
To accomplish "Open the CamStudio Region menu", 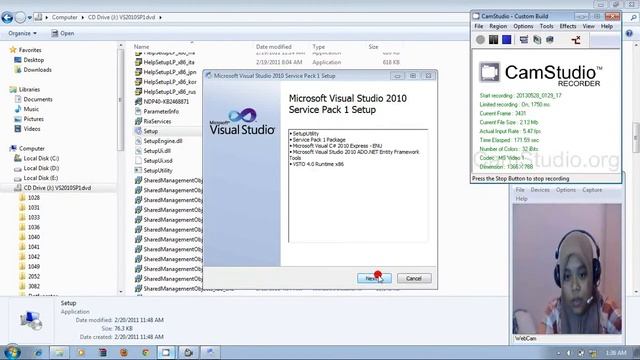I will click(498, 26).
